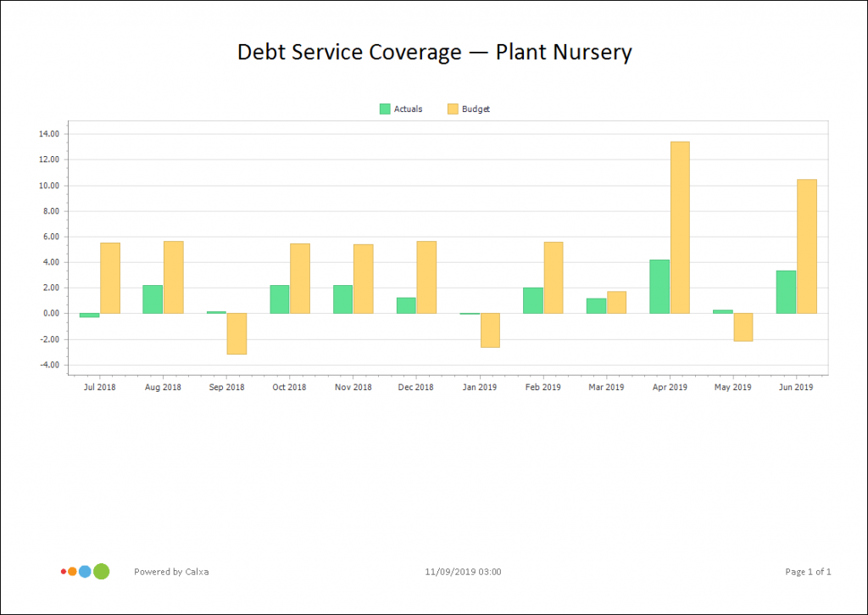868x615 pixels.
Task: Click the Calxa colored dots logo
Action: click(86, 572)
